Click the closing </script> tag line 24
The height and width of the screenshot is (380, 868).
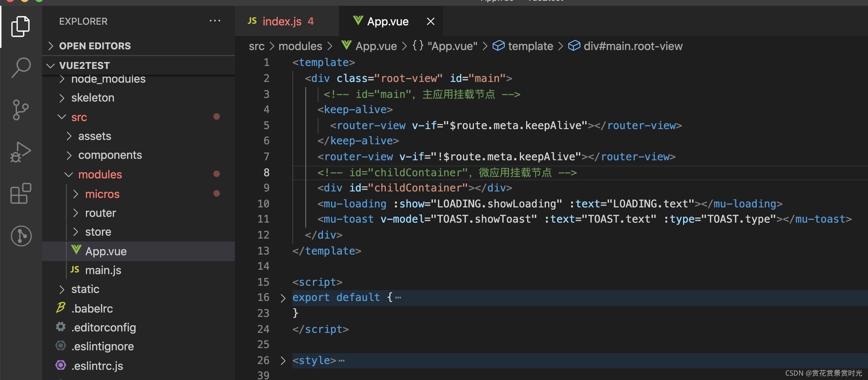tap(321, 329)
